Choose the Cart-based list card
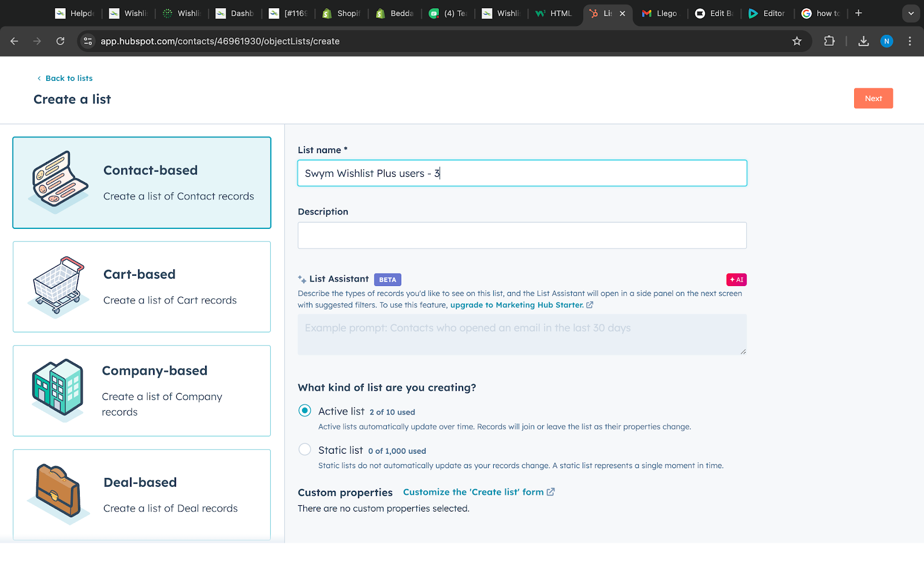924x578 pixels. [x=141, y=287]
